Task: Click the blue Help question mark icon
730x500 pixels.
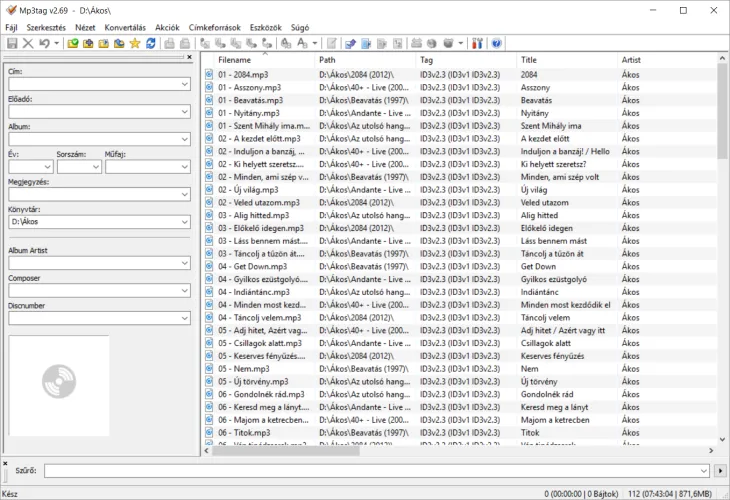Action: click(x=497, y=44)
